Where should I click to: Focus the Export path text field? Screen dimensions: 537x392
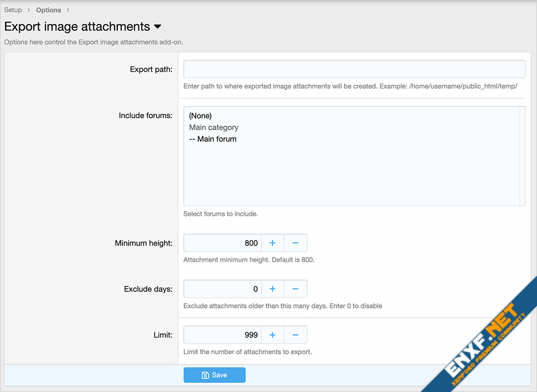click(x=354, y=69)
